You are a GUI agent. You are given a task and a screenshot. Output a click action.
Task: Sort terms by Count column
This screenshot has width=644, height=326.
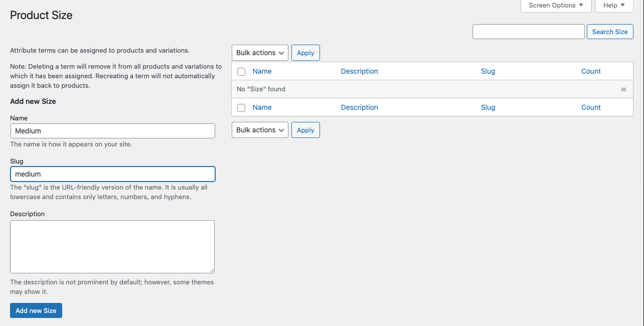(590, 71)
